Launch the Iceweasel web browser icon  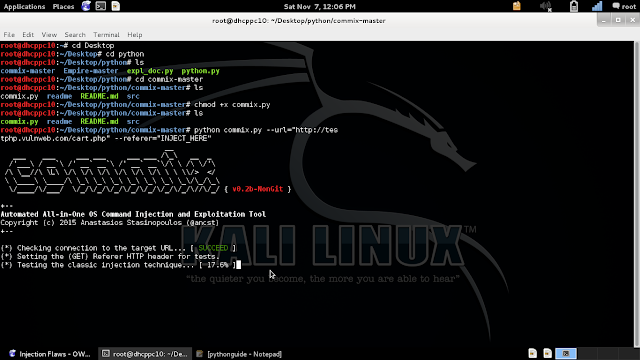click(86, 6)
